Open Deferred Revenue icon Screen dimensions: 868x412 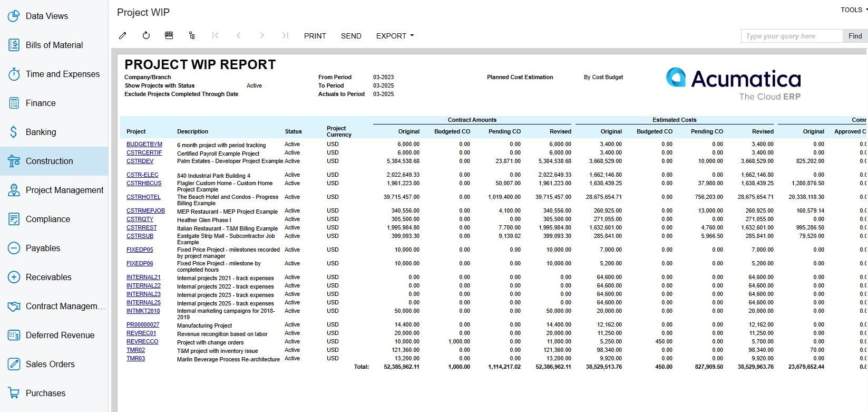point(14,335)
